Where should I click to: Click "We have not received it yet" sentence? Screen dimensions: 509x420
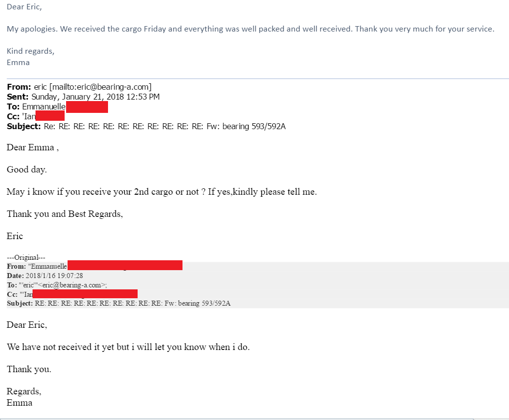pos(128,347)
